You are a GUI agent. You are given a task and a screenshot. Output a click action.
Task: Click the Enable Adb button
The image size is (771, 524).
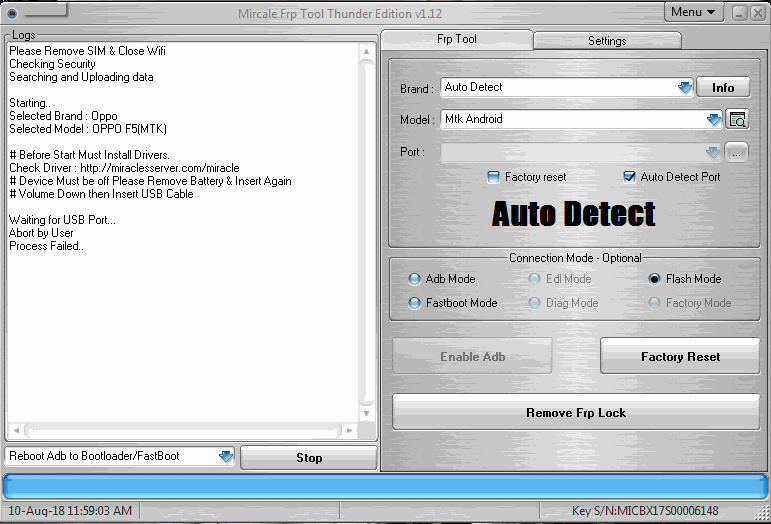point(473,356)
